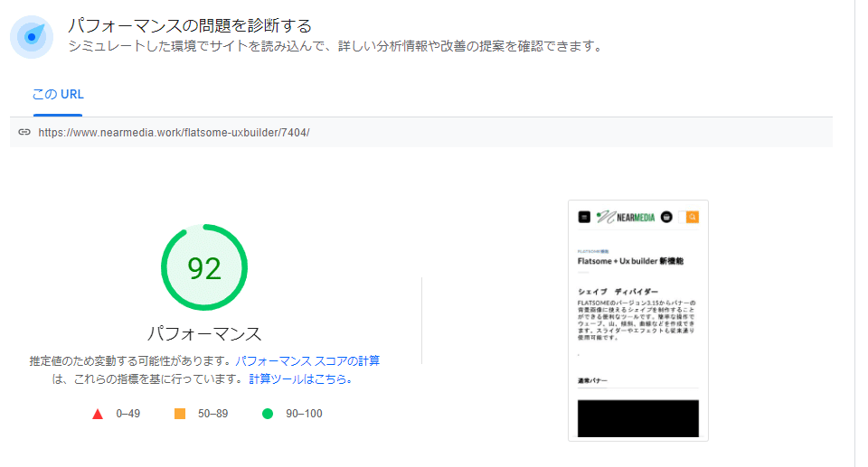Image resolution: width=868 pixels, height=467 pixels.
Task: Click the FLATSOME category label in preview
Action: click(593, 251)
